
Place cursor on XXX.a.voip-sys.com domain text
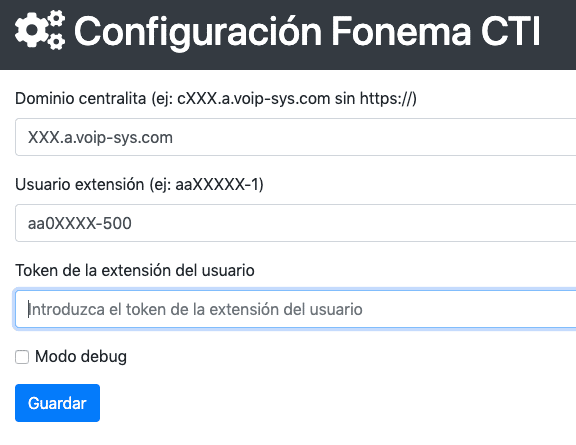pyautogui.click(x=100, y=137)
